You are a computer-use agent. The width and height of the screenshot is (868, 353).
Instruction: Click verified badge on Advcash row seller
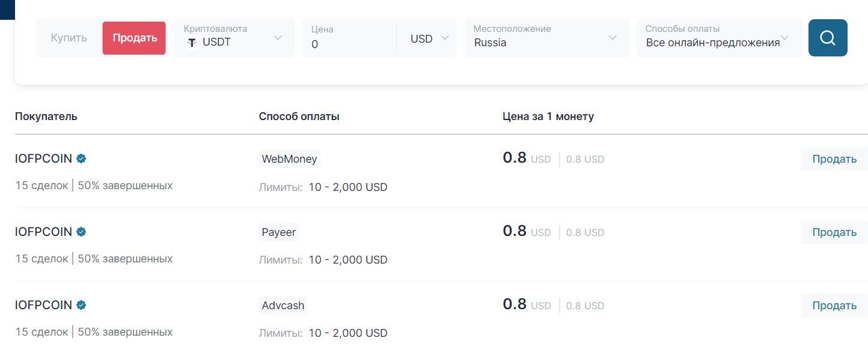tap(81, 305)
